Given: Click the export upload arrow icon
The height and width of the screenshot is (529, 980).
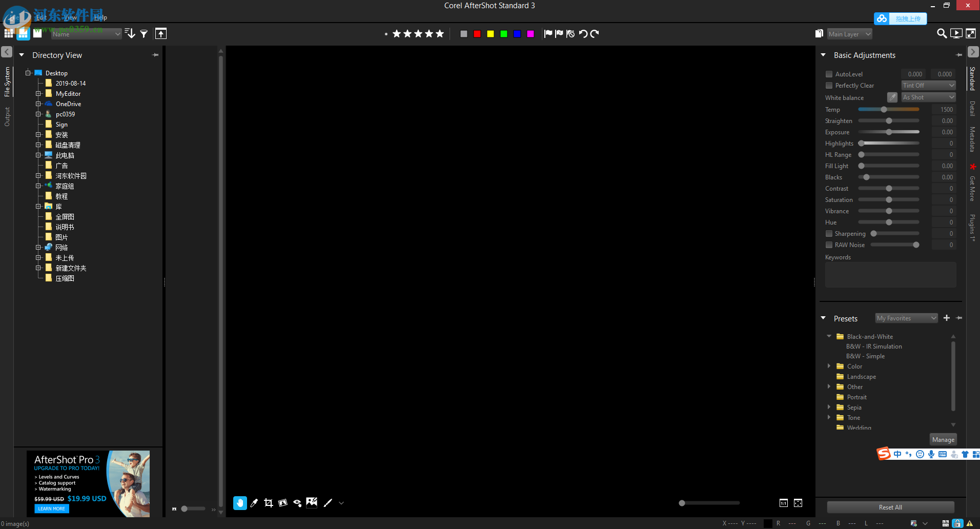Looking at the screenshot, I should pos(161,33).
